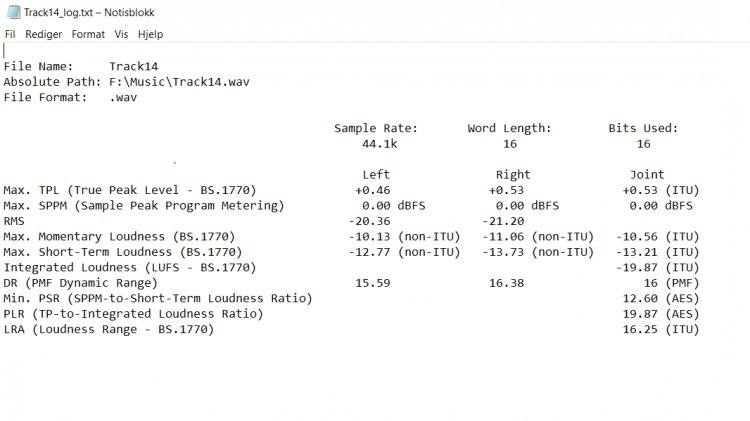This screenshot has height=421, width=750.
Task: Click the Sample Rate 44.1k value
Action: [x=379, y=144]
